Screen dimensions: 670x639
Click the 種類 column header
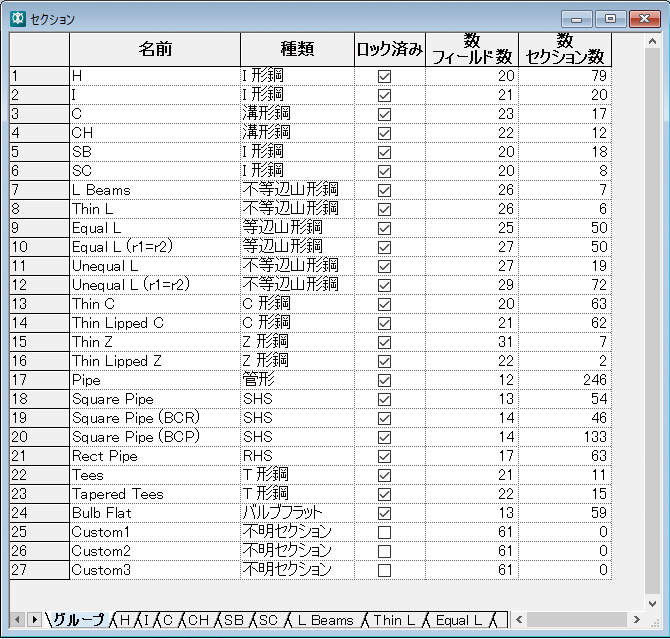[297, 50]
